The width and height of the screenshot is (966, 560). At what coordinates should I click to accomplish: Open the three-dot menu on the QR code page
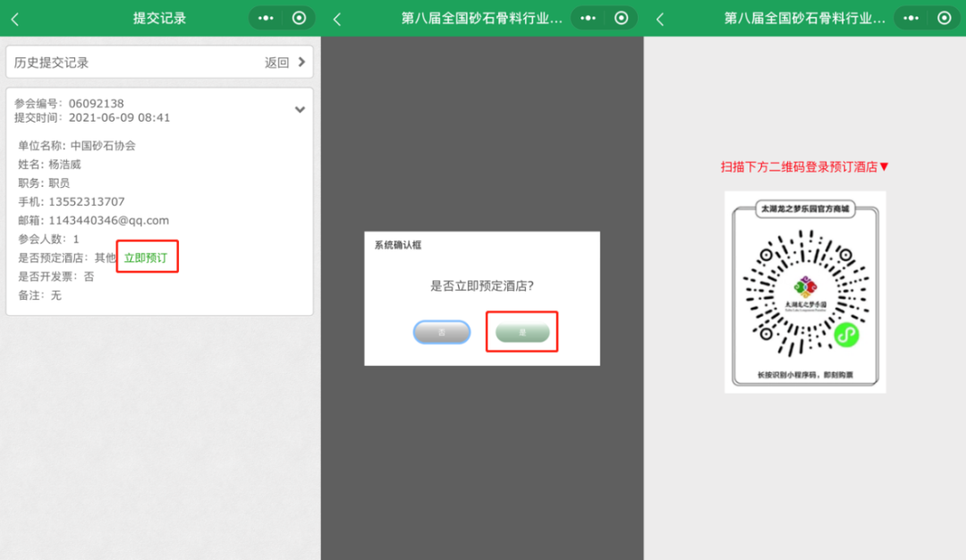pyautogui.click(x=911, y=17)
